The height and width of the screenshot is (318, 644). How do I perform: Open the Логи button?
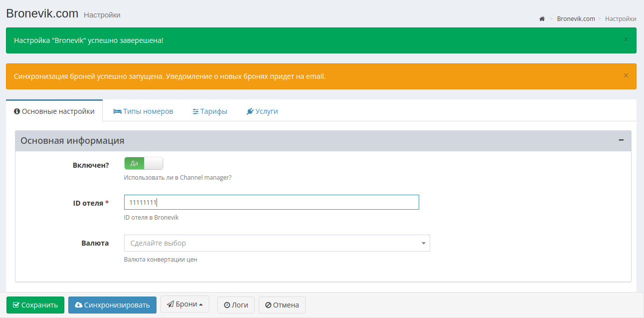pyautogui.click(x=236, y=305)
